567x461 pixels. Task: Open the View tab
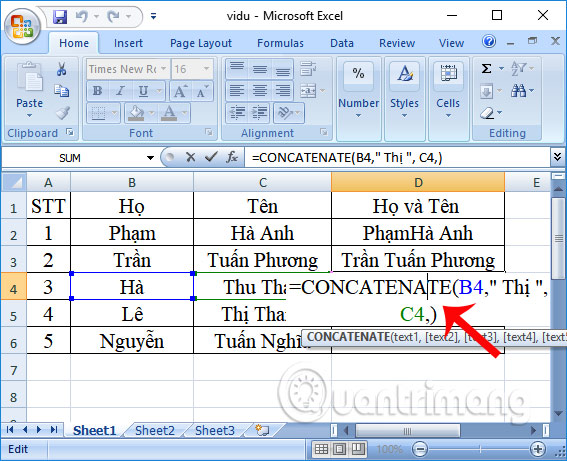(x=451, y=43)
